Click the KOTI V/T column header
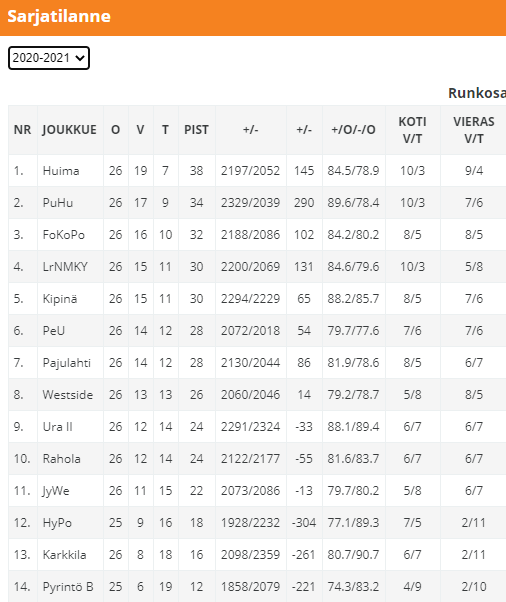 coord(412,130)
